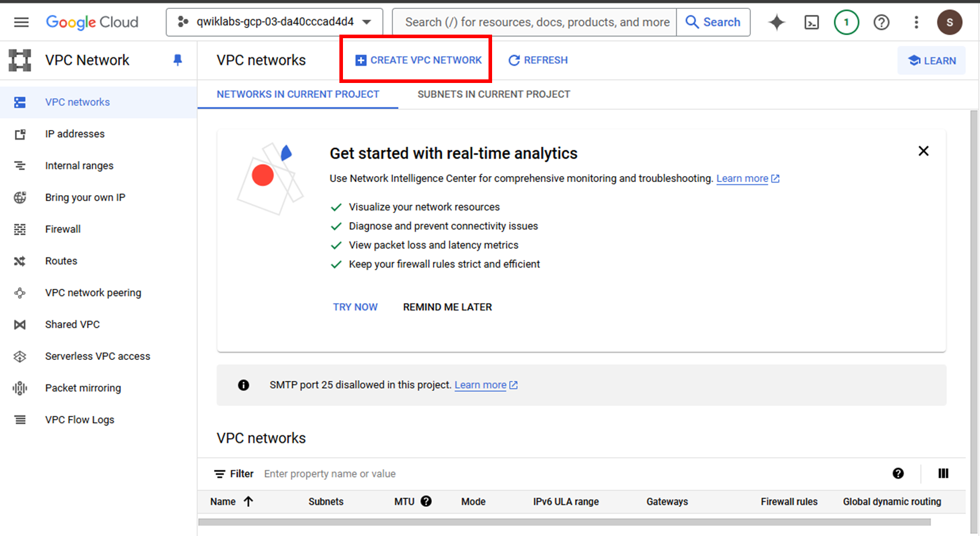Click the VPC Network product icon
The height and width of the screenshot is (536, 980).
tap(20, 60)
